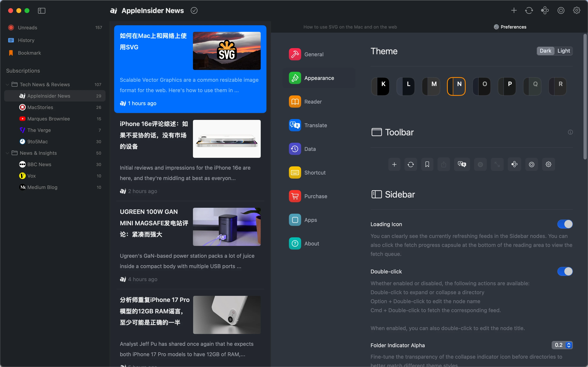Click the target focus icon in top bar
Image resolution: width=588 pixels, height=367 pixels.
(x=561, y=10)
